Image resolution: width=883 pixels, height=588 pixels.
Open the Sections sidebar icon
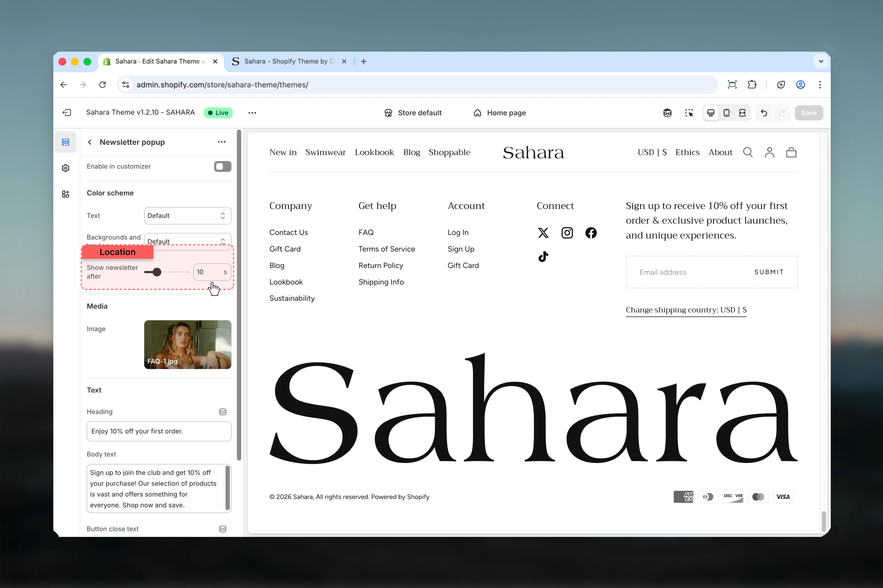click(x=66, y=142)
